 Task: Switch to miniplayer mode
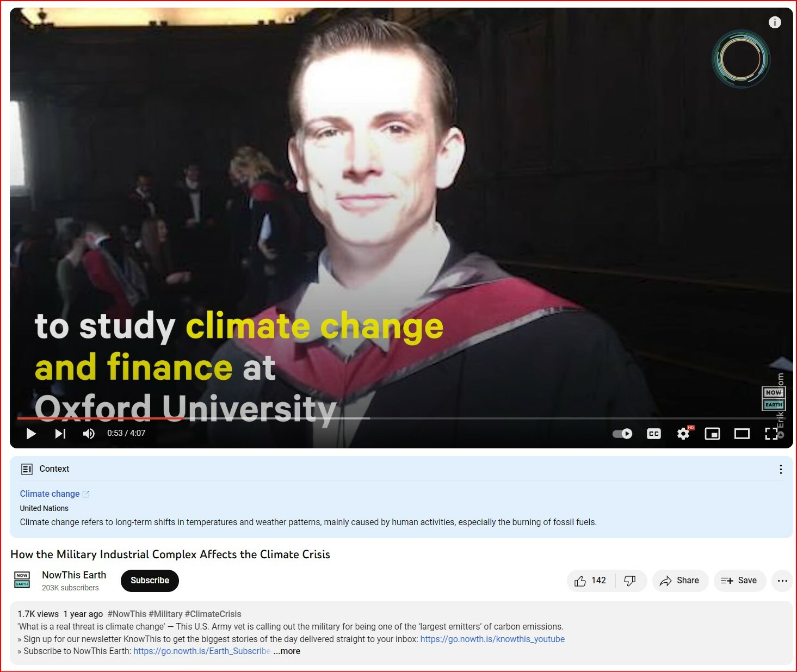click(712, 434)
